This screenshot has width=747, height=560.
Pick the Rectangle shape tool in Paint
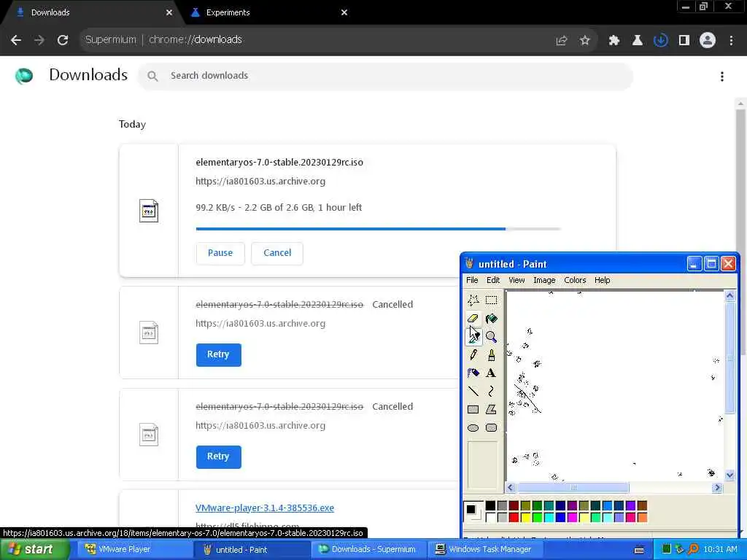[x=473, y=409]
